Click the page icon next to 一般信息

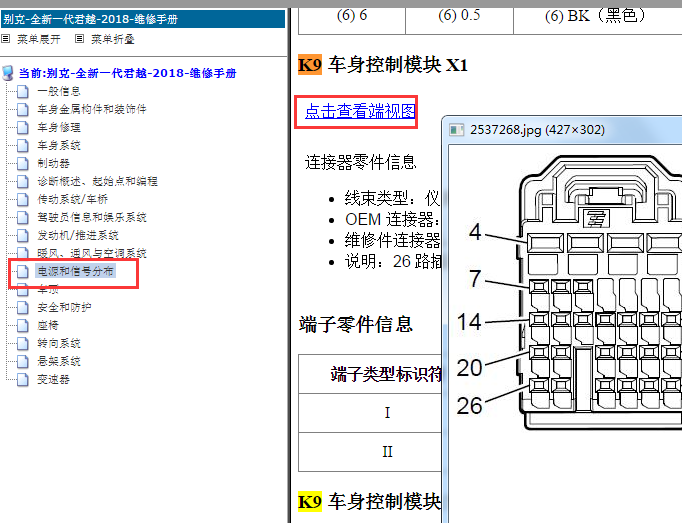23,91
